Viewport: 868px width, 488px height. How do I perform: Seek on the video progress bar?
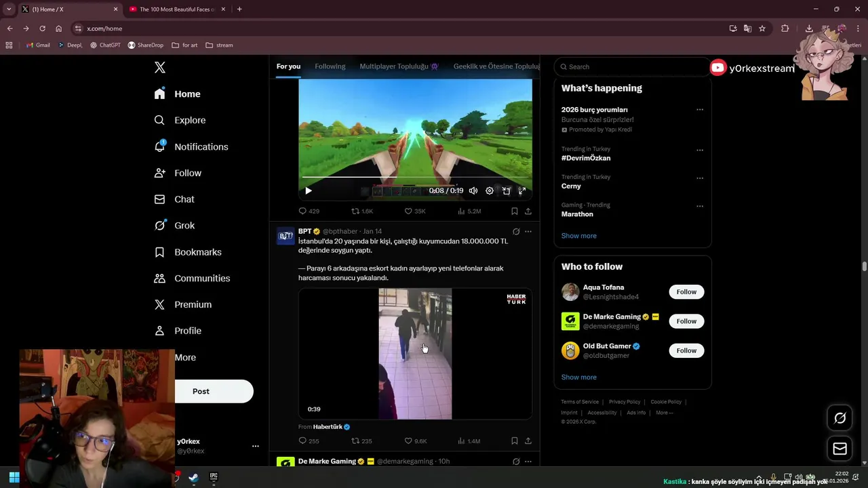pyautogui.click(x=415, y=178)
